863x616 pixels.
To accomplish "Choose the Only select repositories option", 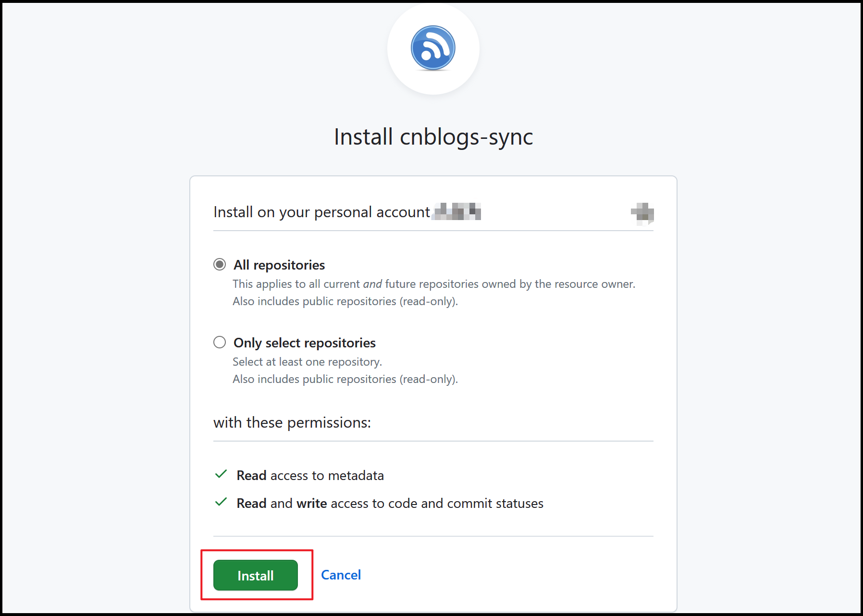I will (x=220, y=342).
